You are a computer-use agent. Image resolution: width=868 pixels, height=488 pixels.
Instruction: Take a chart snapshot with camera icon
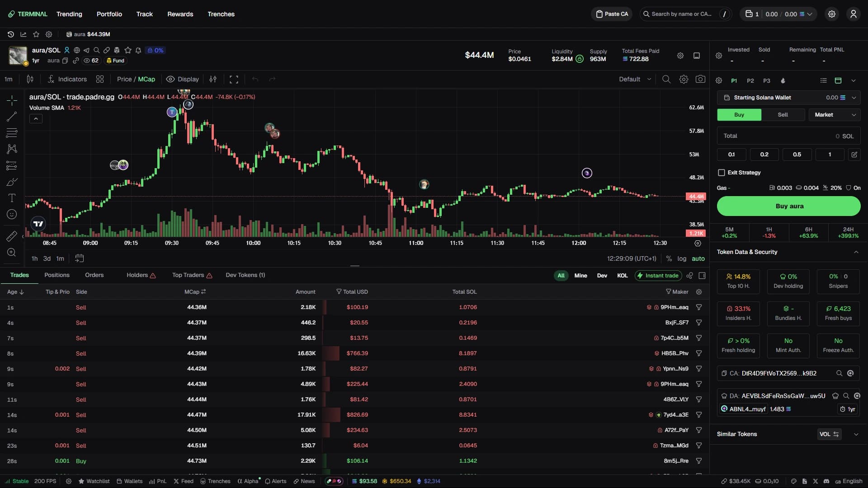[x=700, y=79]
